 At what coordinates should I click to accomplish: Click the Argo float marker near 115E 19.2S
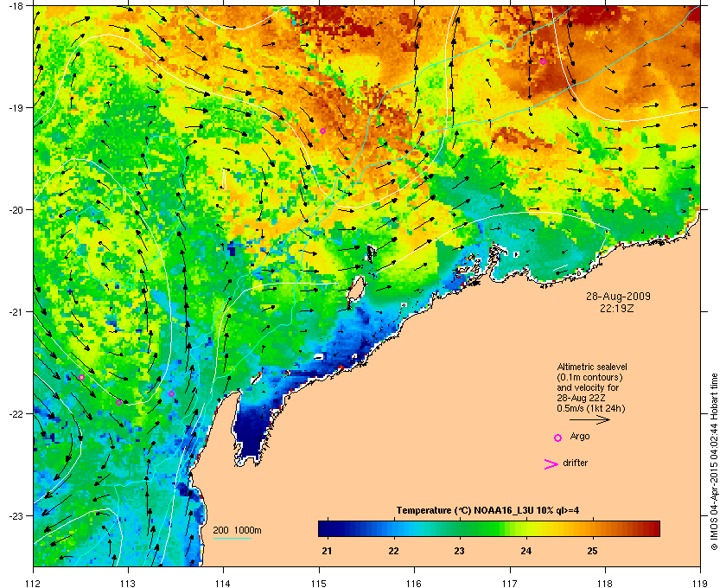pos(322,131)
